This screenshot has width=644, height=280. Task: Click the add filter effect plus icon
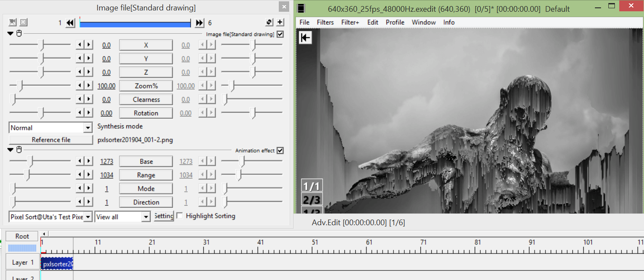pyautogui.click(x=280, y=23)
